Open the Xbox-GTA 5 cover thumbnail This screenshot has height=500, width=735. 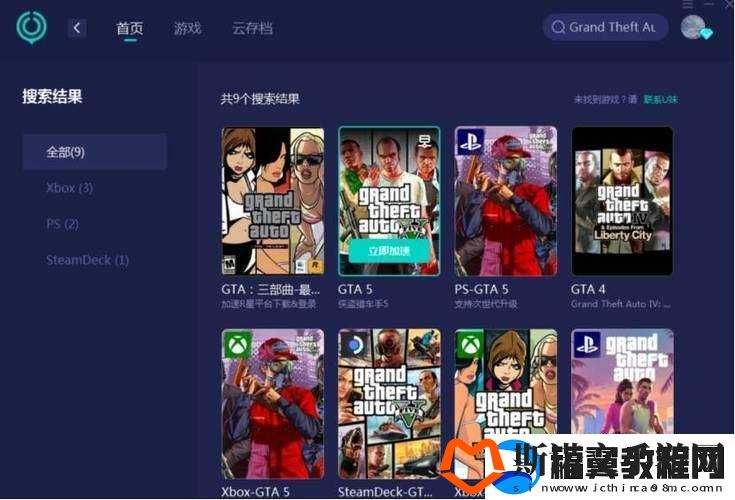pyautogui.click(x=273, y=403)
